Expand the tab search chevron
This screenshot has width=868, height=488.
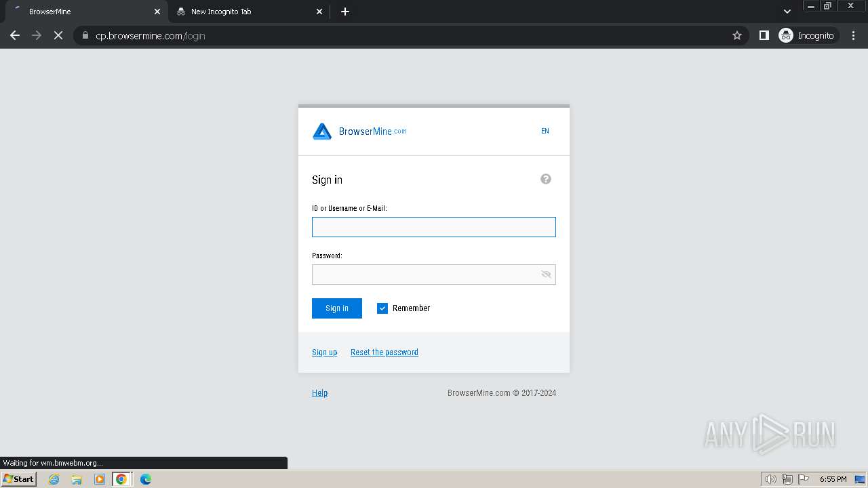point(787,12)
